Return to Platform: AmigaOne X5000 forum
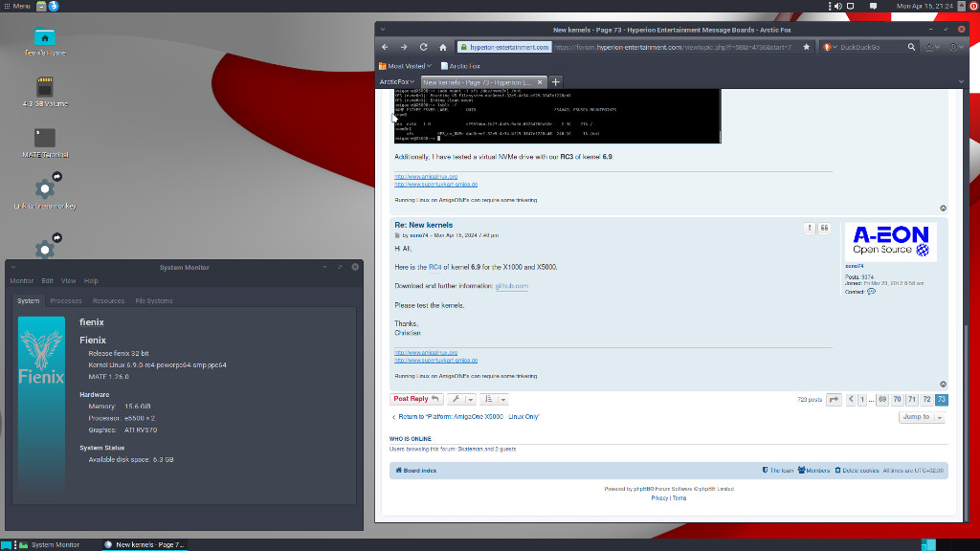980x551 pixels. click(x=466, y=417)
